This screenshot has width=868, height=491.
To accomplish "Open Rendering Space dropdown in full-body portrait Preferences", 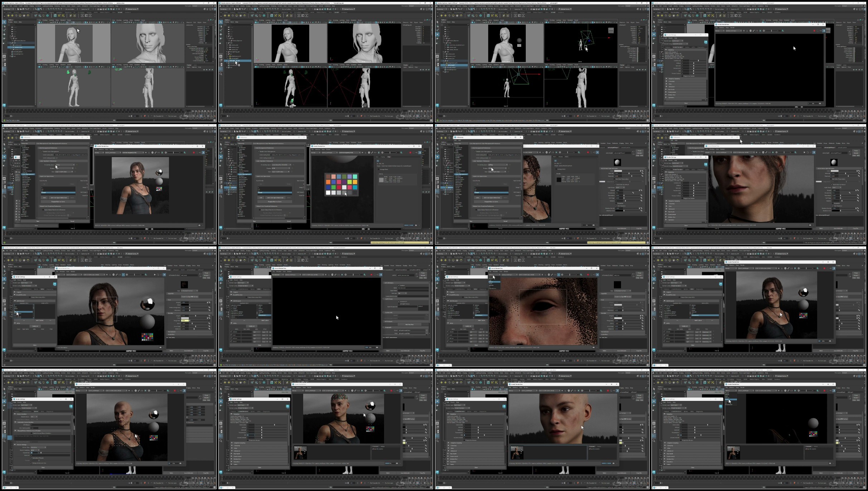I will pos(64,165).
